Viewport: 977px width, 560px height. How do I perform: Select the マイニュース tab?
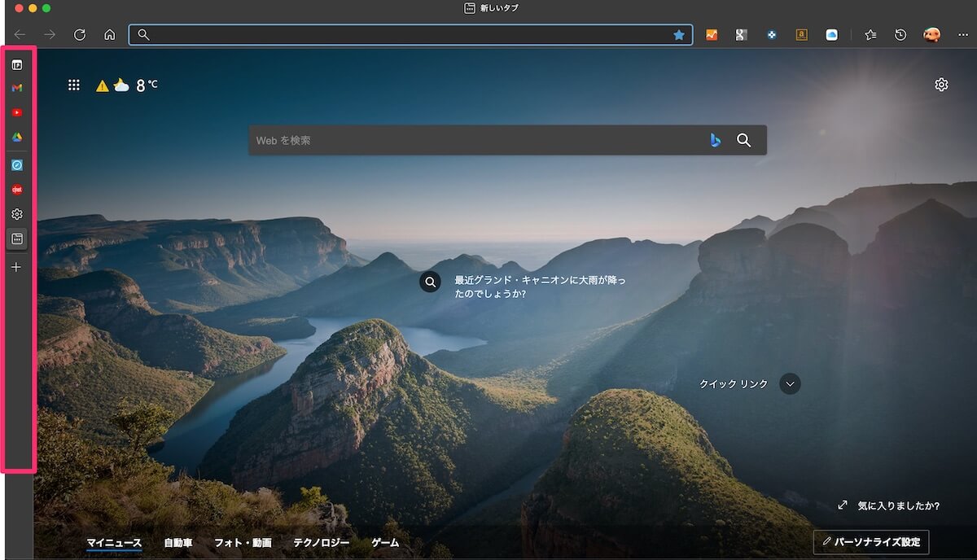114,543
